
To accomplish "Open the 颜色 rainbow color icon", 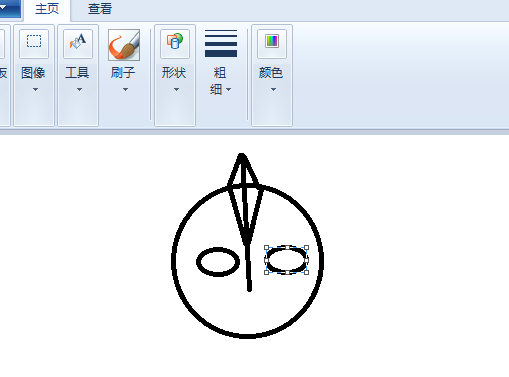I will point(272,43).
